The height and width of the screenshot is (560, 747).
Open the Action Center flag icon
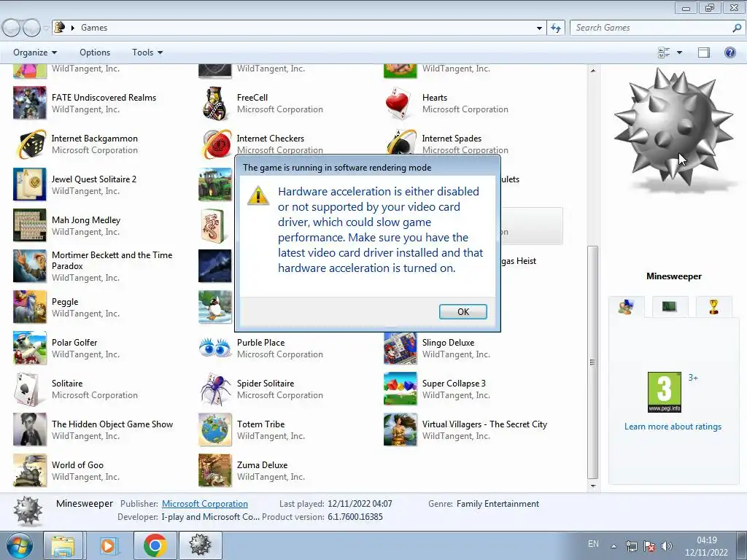click(649, 546)
